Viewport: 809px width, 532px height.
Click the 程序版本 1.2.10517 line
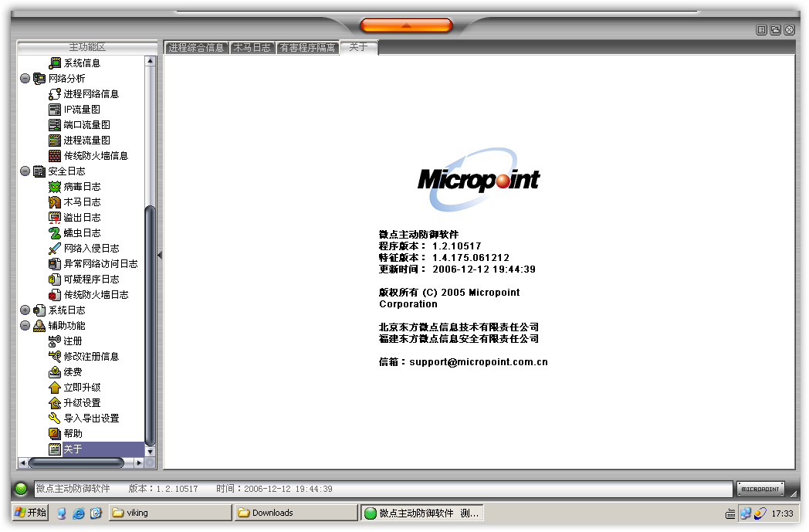430,246
